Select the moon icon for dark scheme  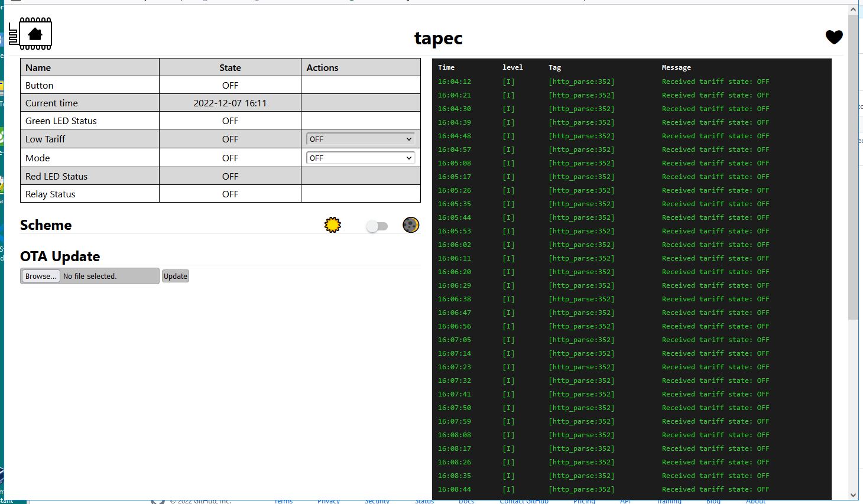pyautogui.click(x=411, y=225)
